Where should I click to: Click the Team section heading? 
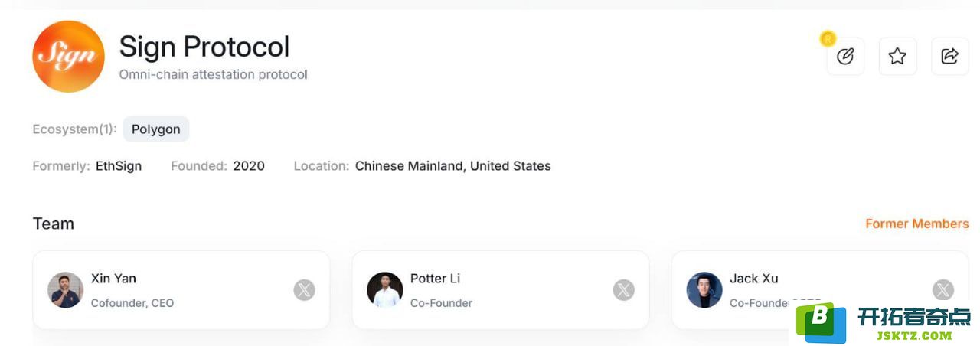(54, 224)
